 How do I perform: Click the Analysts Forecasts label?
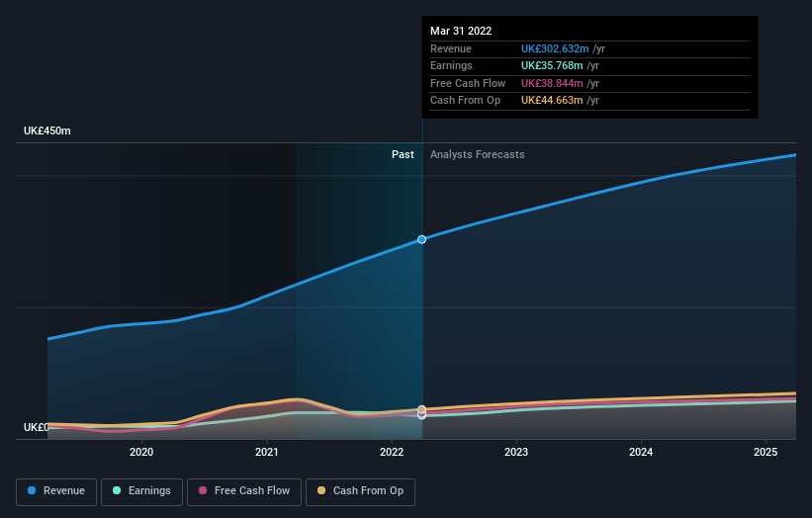click(x=478, y=155)
